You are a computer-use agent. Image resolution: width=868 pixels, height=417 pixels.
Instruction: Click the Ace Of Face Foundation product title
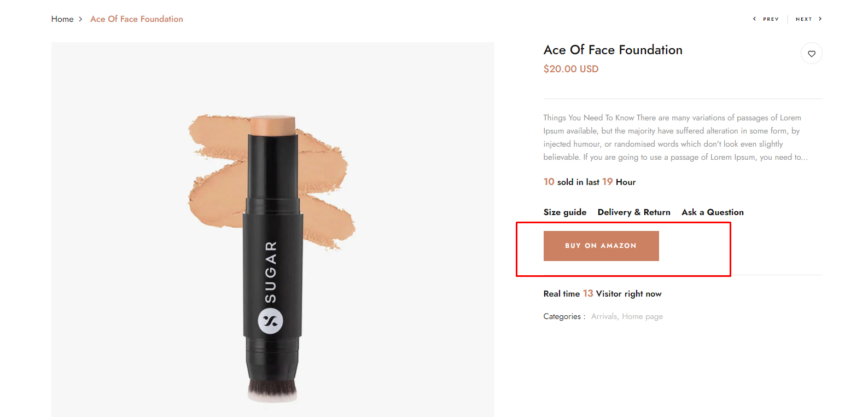pos(613,50)
